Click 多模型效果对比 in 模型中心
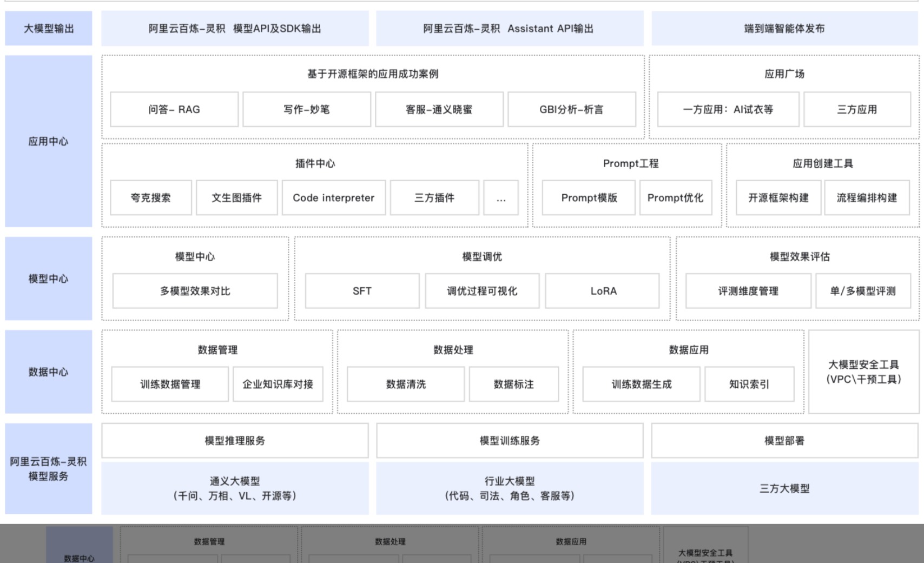This screenshot has height=563, width=924. coord(194,291)
